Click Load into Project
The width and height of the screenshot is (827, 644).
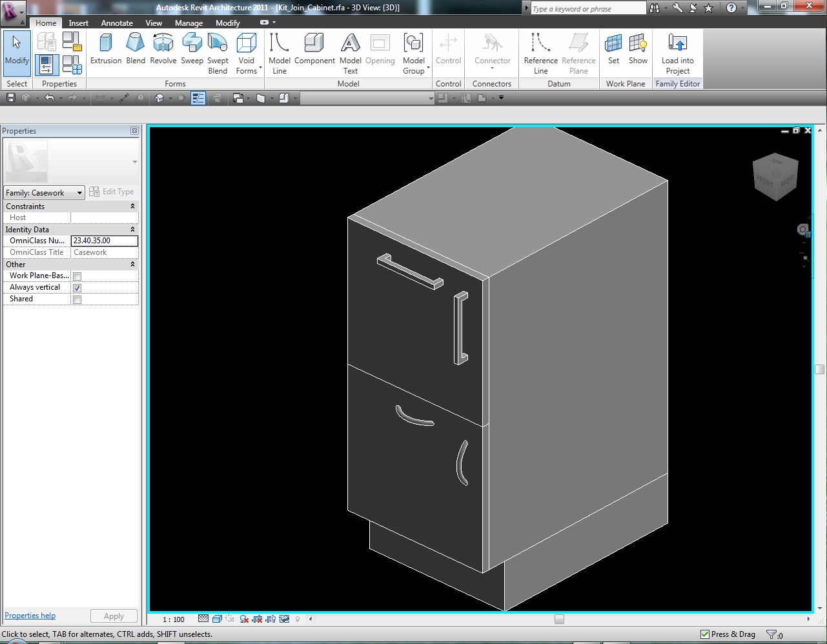[x=678, y=54]
